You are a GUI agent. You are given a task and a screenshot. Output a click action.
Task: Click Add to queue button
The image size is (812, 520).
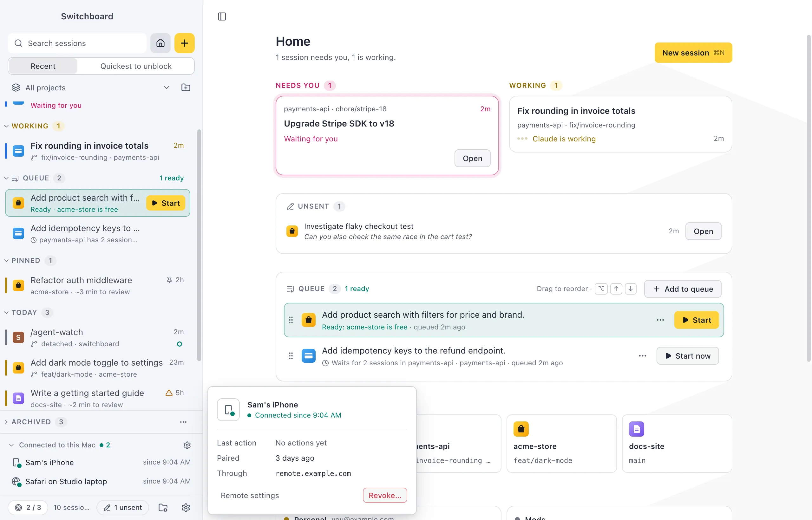(x=683, y=289)
